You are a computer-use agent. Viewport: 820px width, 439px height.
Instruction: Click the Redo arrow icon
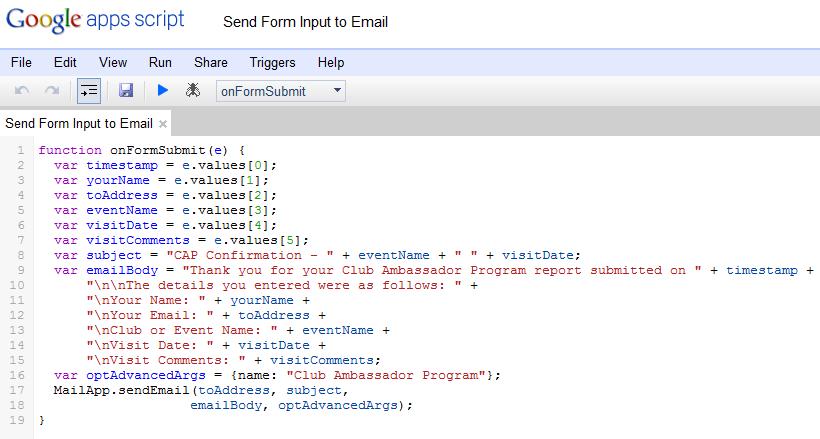[52, 91]
